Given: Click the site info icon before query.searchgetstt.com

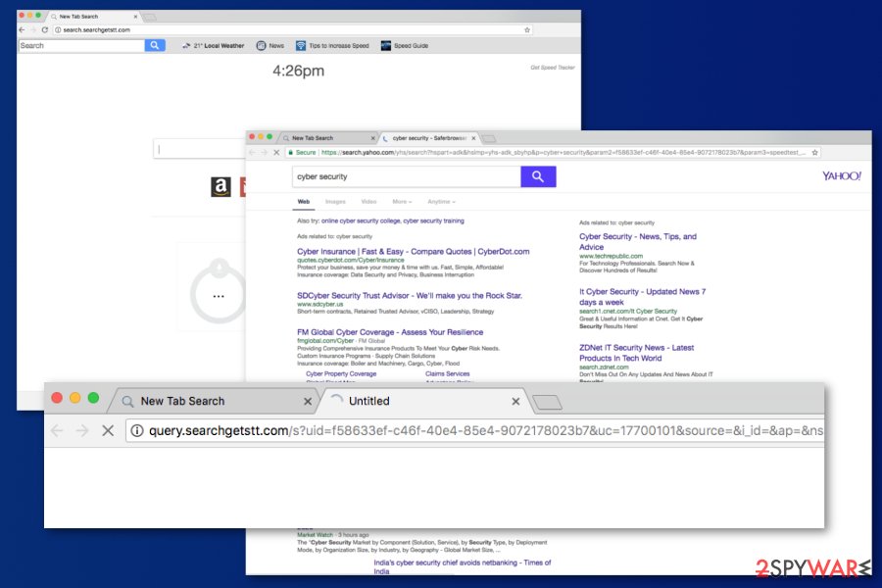Looking at the screenshot, I should [136, 431].
